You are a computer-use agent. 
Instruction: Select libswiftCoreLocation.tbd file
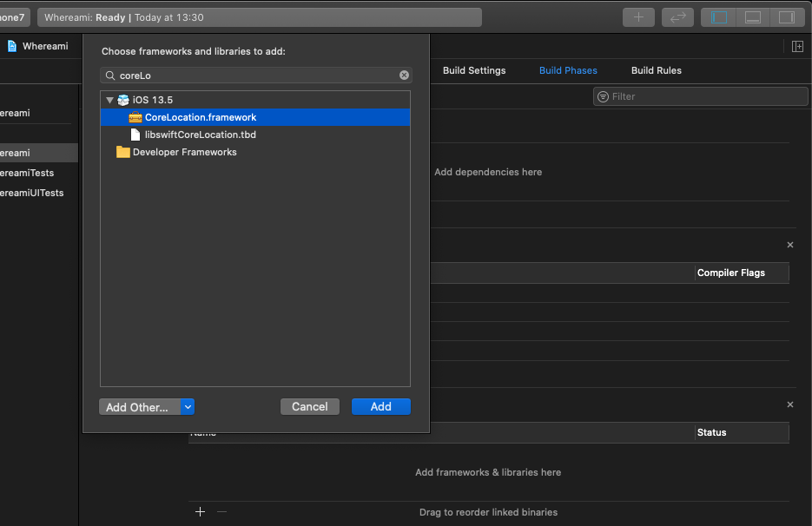pyautogui.click(x=255, y=135)
